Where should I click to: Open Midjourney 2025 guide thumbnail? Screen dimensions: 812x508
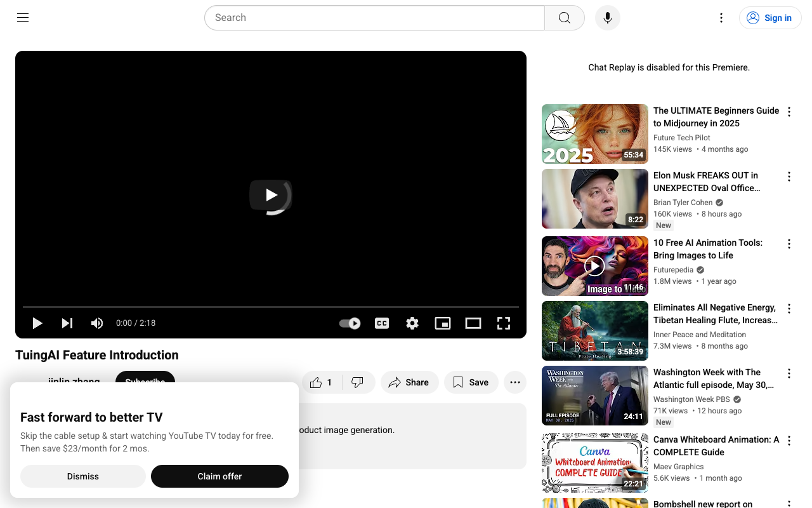[x=595, y=134]
